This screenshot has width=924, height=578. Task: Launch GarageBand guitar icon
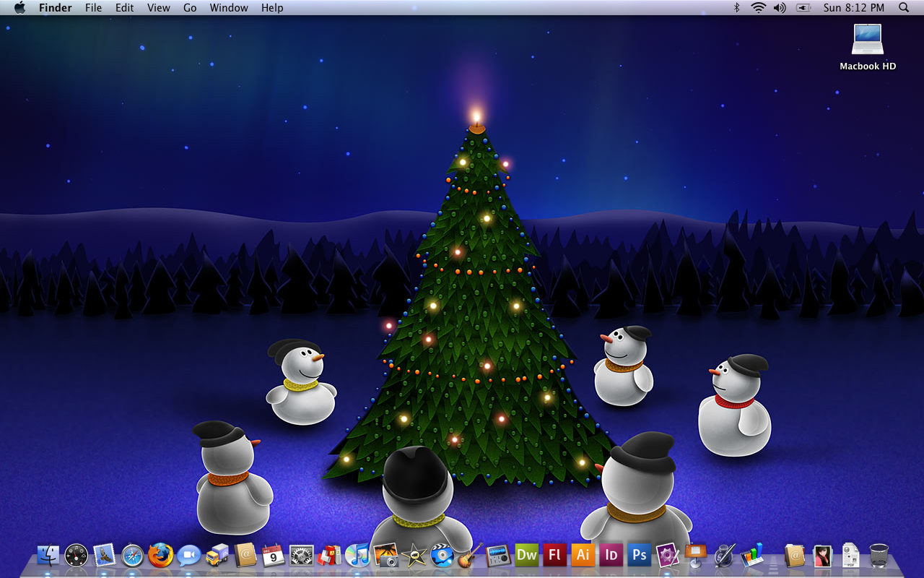pyautogui.click(x=471, y=555)
